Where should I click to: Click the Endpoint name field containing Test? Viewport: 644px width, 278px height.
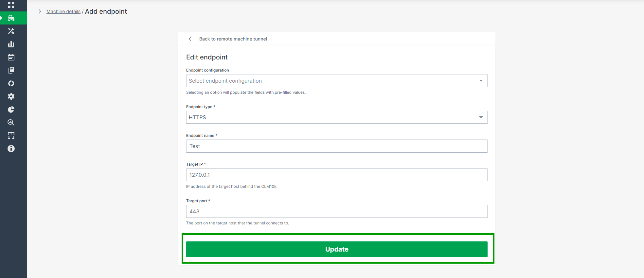click(x=336, y=146)
